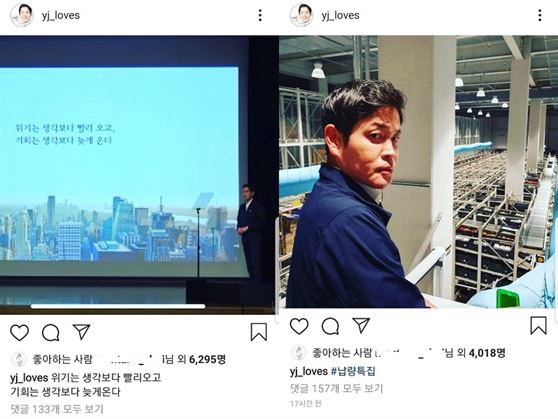
Task: Share the left post via paper plane
Action: coord(81,331)
